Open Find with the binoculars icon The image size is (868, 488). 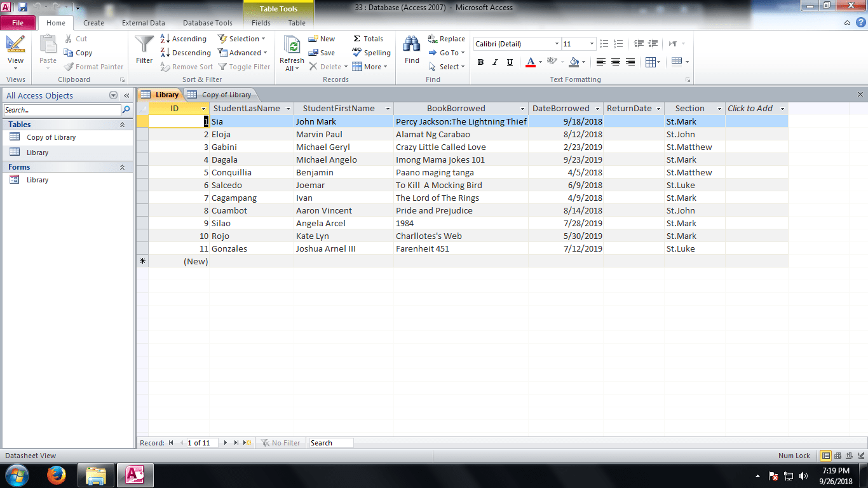tap(412, 44)
